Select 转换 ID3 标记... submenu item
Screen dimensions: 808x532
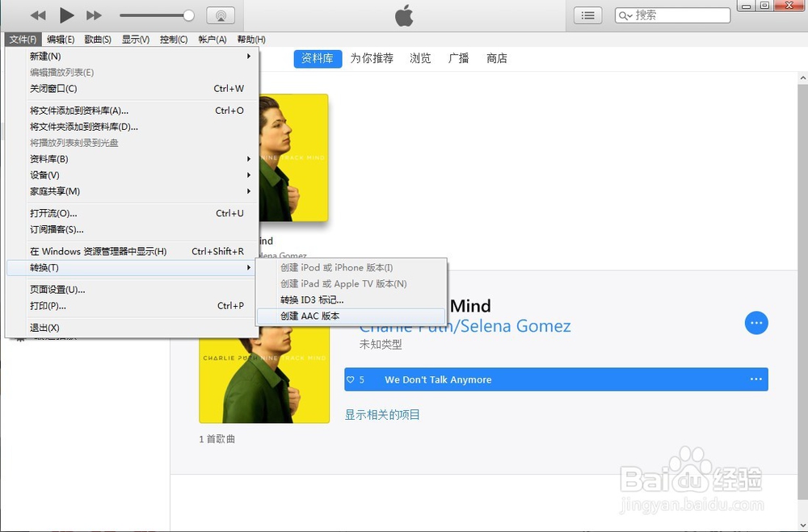point(351,300)
